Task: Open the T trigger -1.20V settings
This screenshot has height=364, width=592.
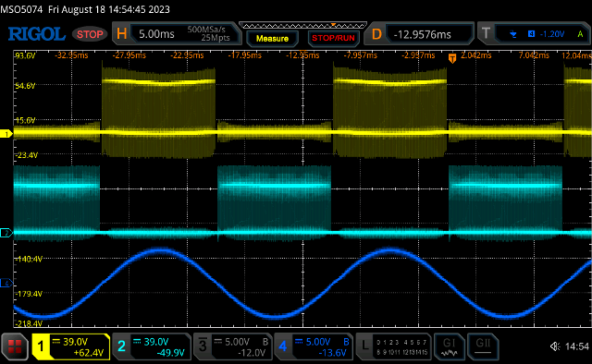Action: click(x=534, y=34)
